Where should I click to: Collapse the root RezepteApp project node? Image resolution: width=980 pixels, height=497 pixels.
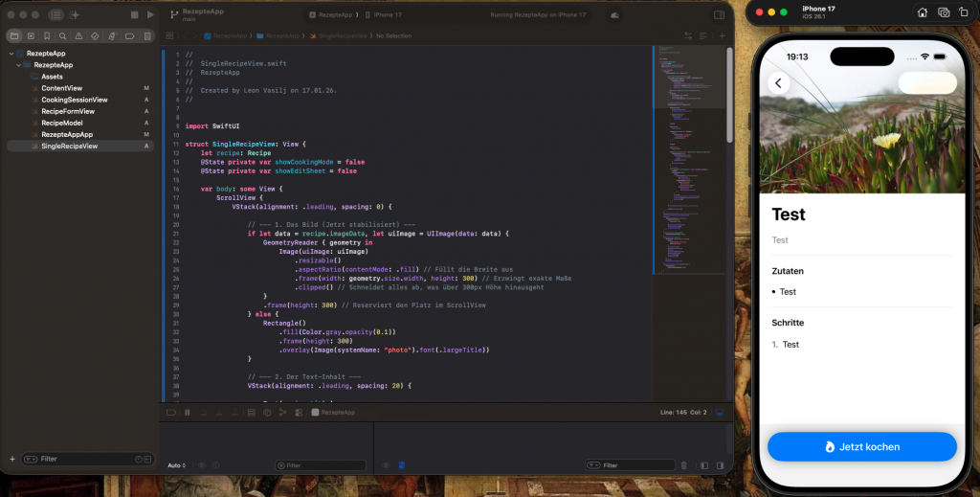click(10, 54)
